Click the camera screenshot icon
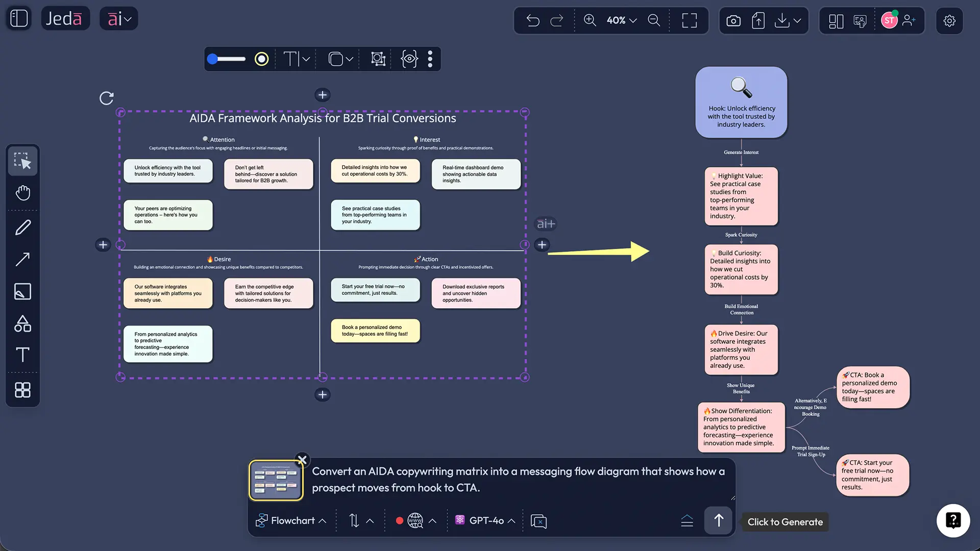The width and height of the screenshot is (980, 551). (733, 20)
